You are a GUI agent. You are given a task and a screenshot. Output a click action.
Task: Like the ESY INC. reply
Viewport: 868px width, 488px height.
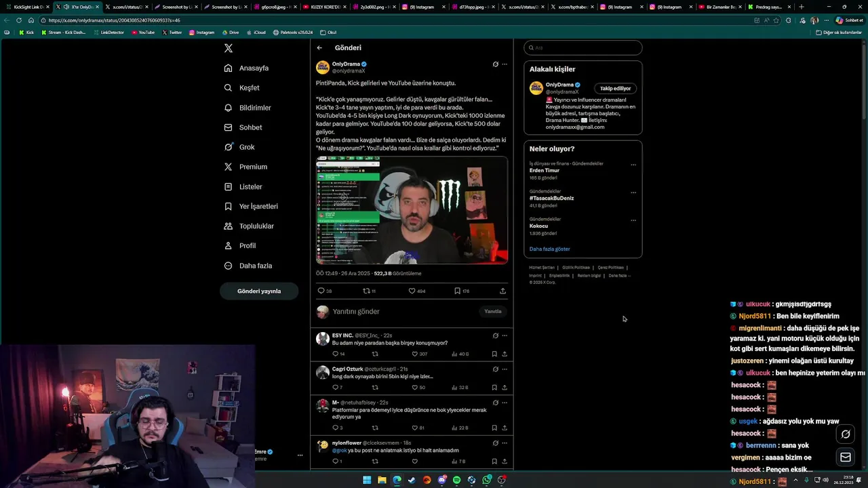coord(415,354)
